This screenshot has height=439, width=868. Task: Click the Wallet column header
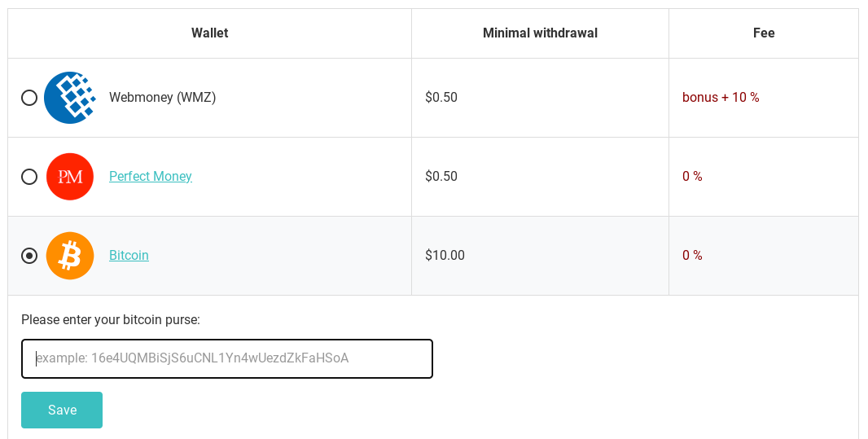point(210,33)
